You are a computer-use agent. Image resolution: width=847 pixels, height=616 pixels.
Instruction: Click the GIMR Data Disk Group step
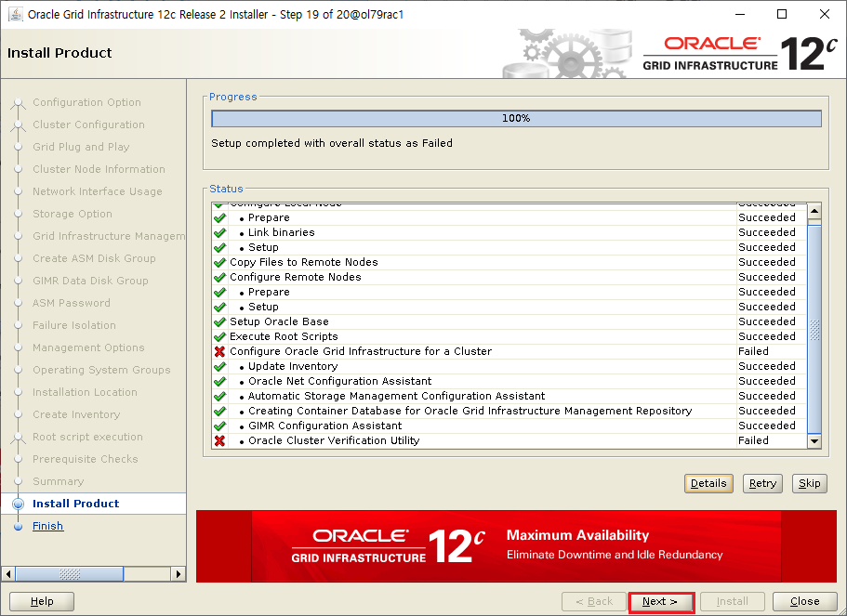90,281
